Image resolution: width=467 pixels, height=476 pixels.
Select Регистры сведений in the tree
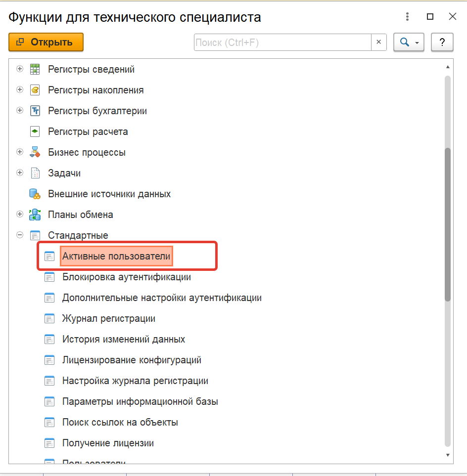pos(91,69)
